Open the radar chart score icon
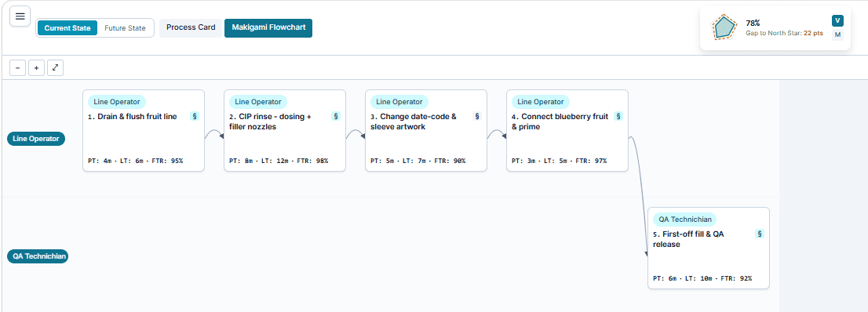The image size is (868, 312). click(x=724, y=27)
